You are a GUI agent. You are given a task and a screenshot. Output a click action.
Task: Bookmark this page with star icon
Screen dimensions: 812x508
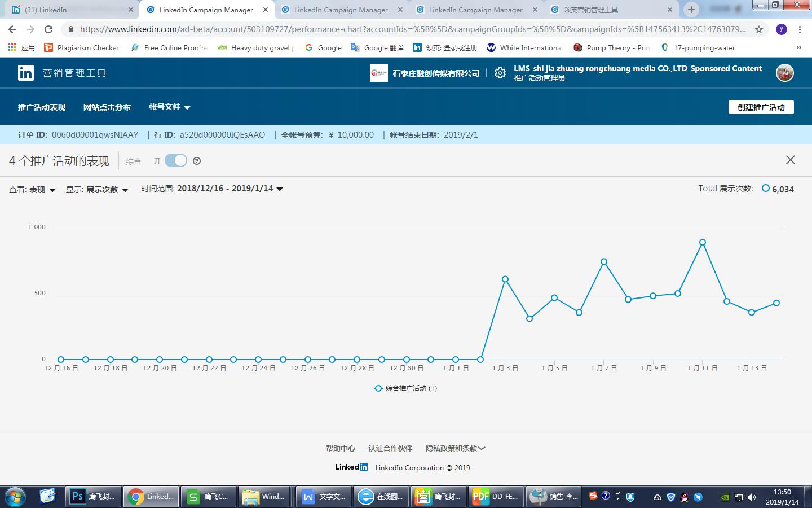click(x=759, y=29)
